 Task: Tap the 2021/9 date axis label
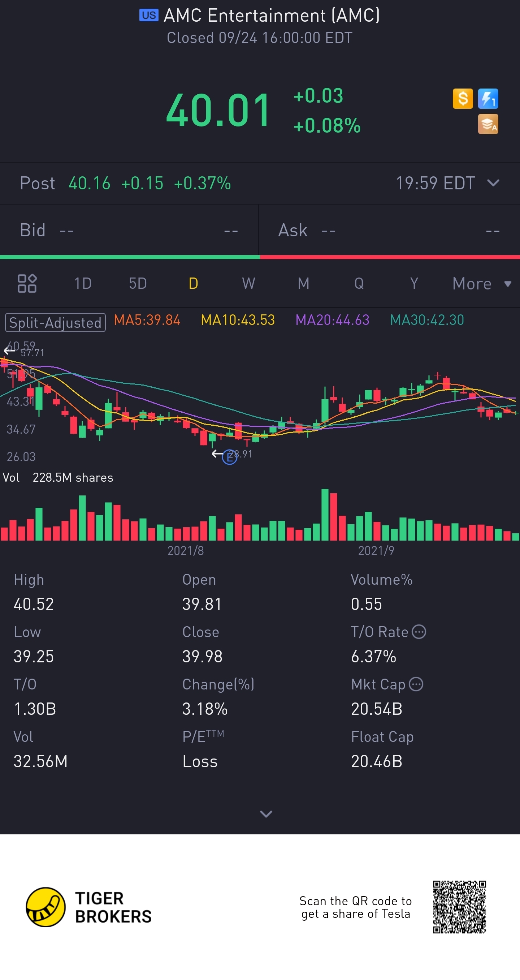point(376,550)
